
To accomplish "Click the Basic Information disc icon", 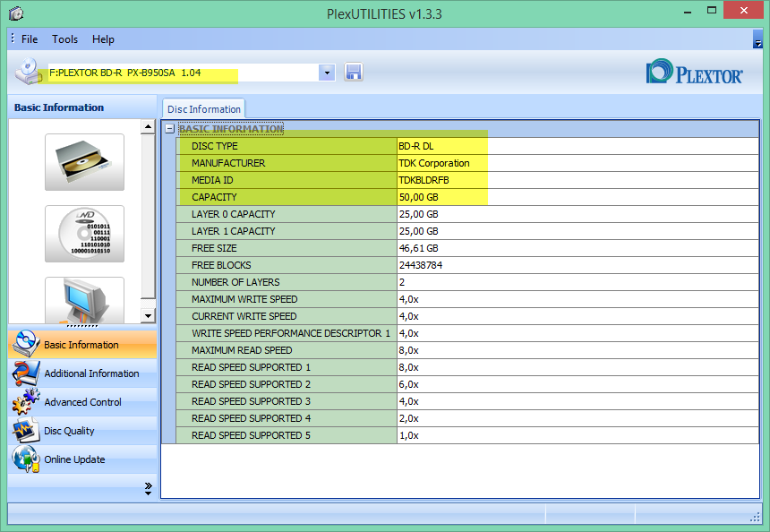I will 26,343.
